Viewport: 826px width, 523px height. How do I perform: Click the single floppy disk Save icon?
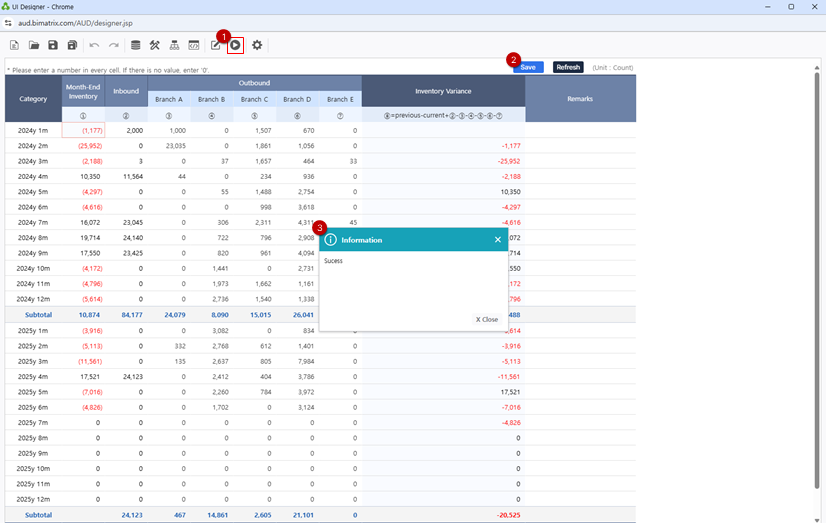pos(53,45)
